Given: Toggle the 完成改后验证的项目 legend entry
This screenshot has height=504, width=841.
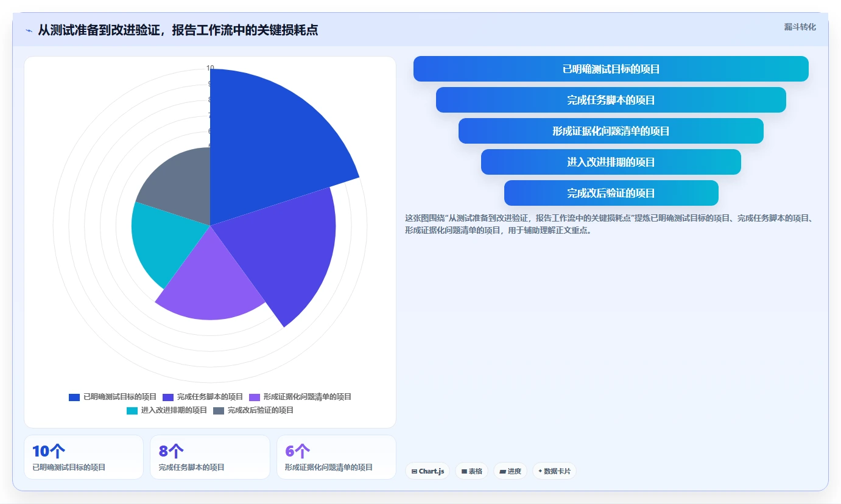Looking at the screenshot, I should point(253,410).
